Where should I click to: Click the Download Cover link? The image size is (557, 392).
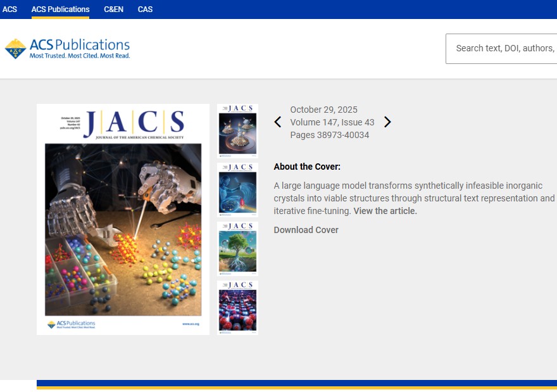(306, 230)
